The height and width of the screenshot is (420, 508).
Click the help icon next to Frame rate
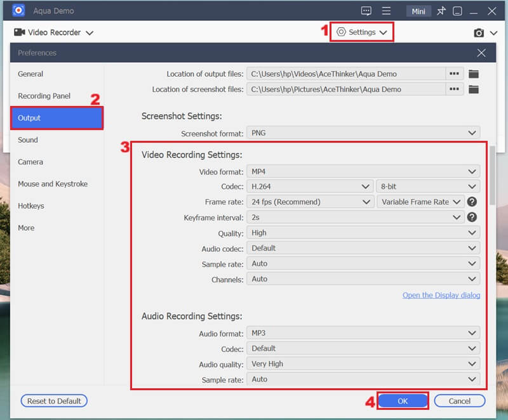473,202
